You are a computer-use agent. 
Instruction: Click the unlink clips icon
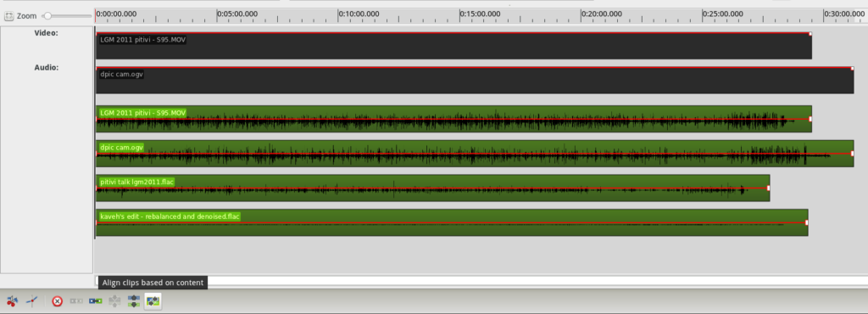click(x=76, y=301)
